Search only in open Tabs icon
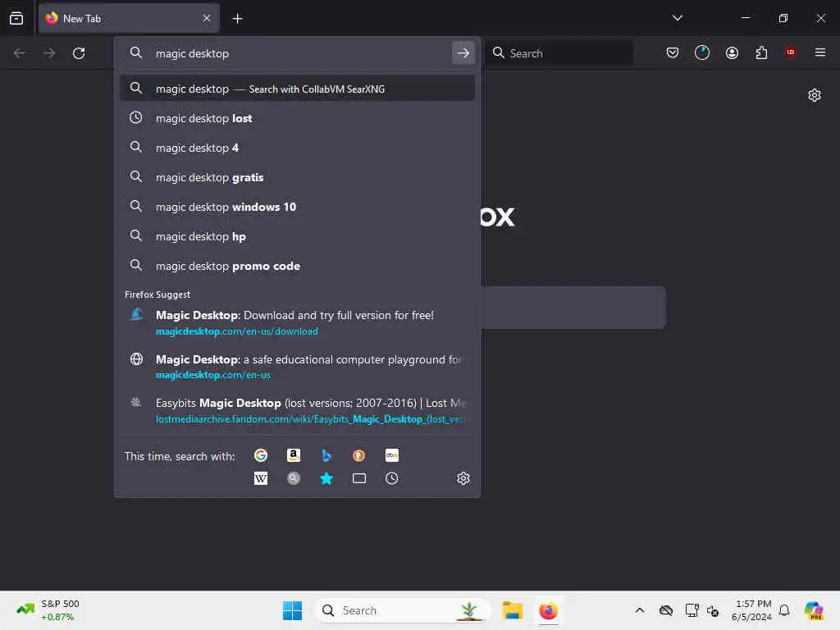Screen dimensions: 840x630 pyautogui.click(x=359, y=478)
